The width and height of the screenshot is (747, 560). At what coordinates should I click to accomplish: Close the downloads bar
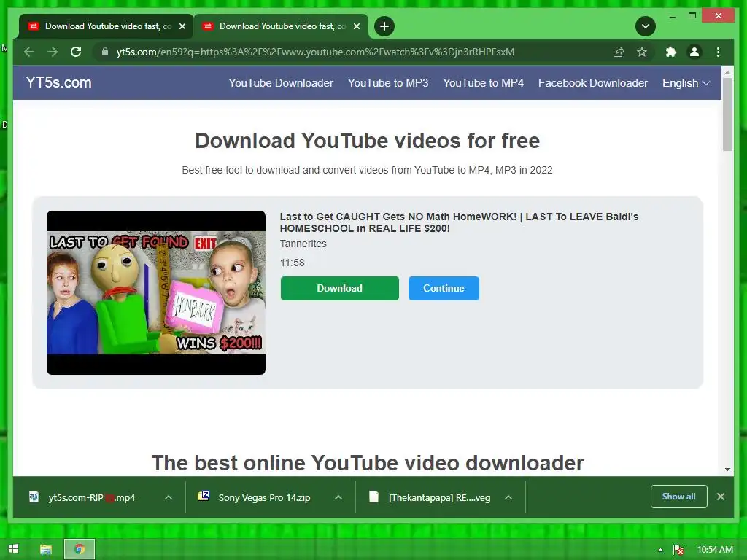click(x=720, y=496)
